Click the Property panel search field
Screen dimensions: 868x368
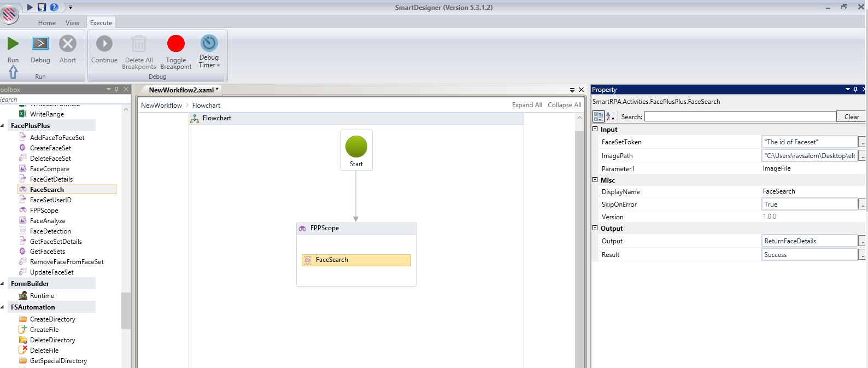click(740, 116)
